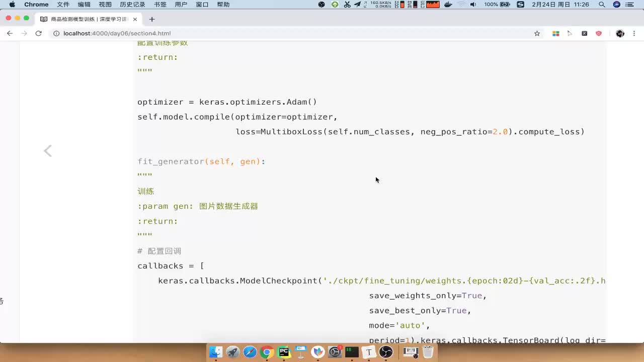Open Siri from the menu bar
Image resolution: width=644 pixels, height=362 pixels.
pos(617,5)
